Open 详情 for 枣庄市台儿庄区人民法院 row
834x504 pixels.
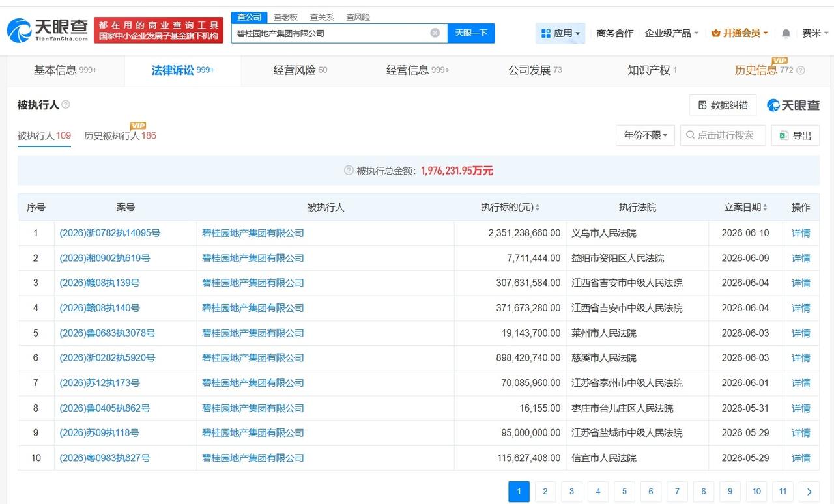(801, 408)
